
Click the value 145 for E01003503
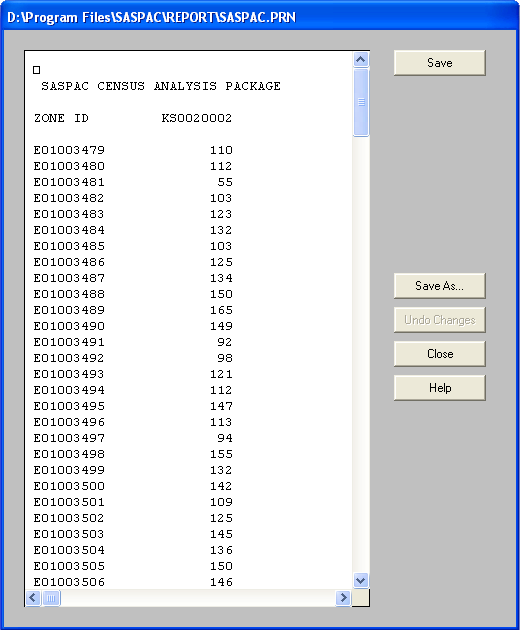click(x=221, y=534)
